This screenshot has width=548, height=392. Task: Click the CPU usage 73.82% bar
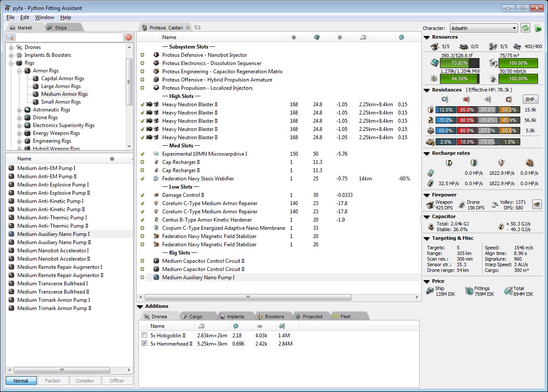(459, 63)
